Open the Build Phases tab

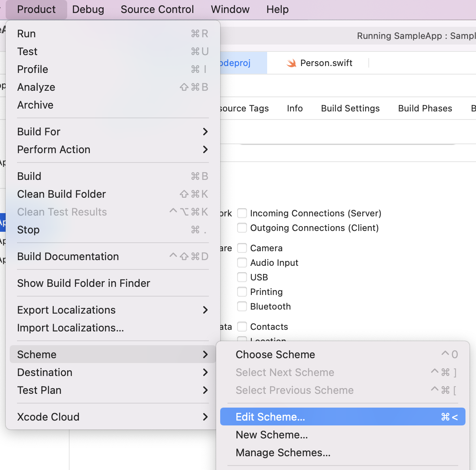click(425, 109)
